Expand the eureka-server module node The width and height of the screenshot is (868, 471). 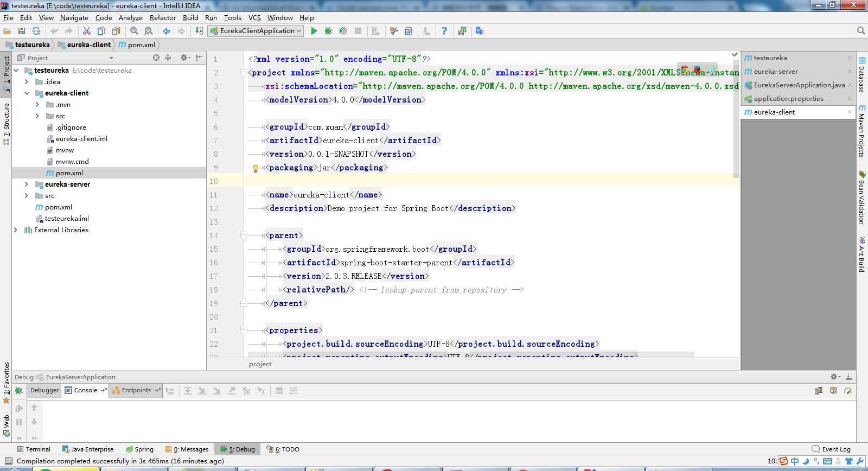pos(27,184)
